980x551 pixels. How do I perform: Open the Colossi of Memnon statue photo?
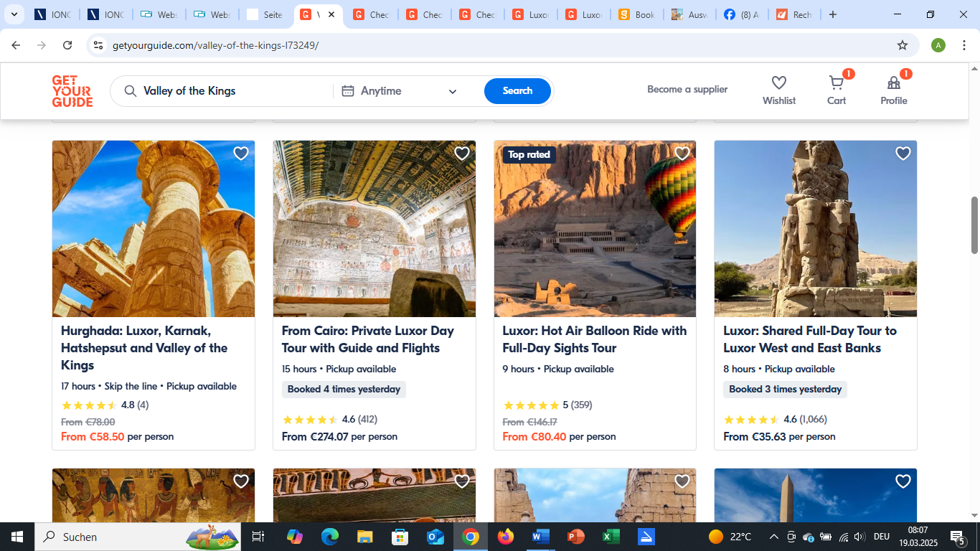click(x=816, y=229)
